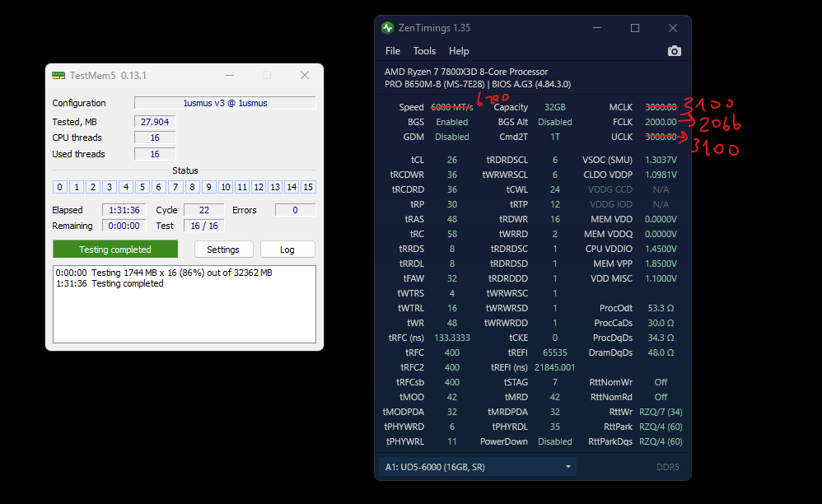The height and width of the screenshot is (504, 822).
Task: Open the Tools menu
Action: [424, 51]
